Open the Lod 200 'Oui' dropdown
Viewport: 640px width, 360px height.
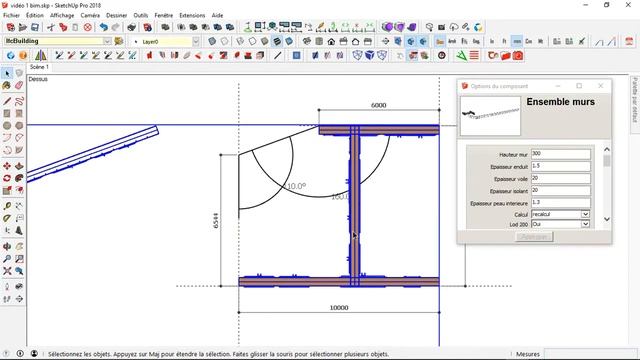pyautogui.click(x=585, y=224)
